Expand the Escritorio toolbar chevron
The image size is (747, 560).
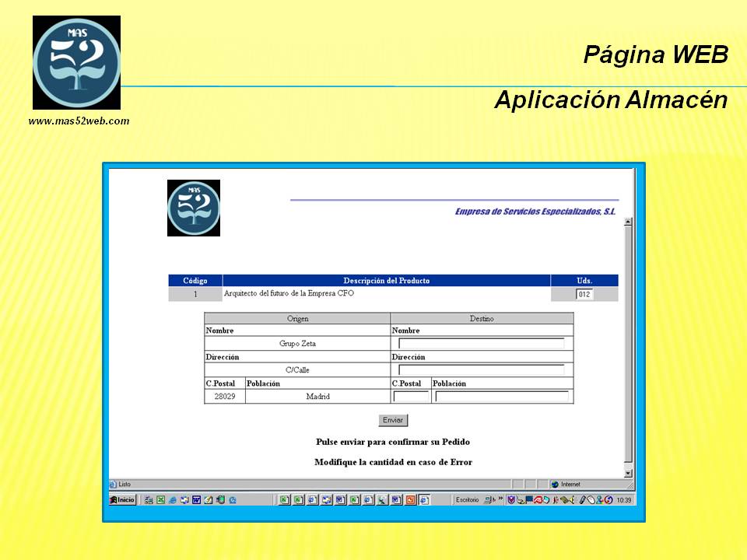(501, 500)
